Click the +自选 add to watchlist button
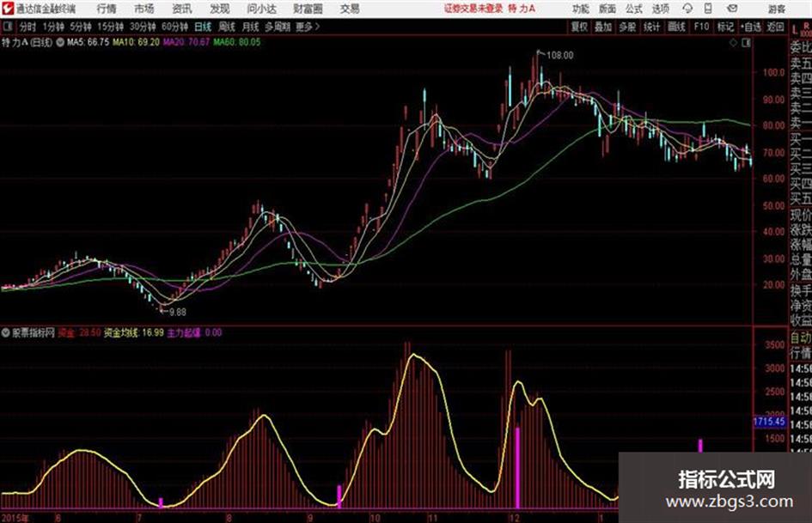 pos(751,27)
